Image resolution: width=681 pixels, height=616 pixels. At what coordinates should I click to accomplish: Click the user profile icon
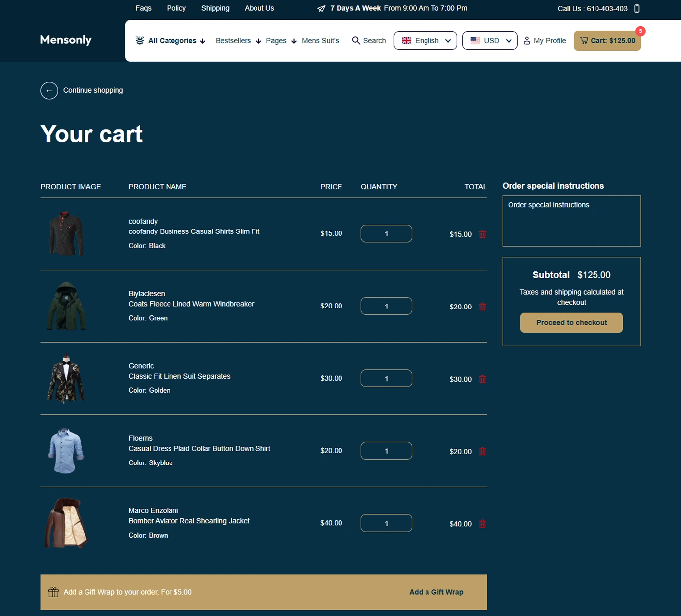(x=527, y=41)
